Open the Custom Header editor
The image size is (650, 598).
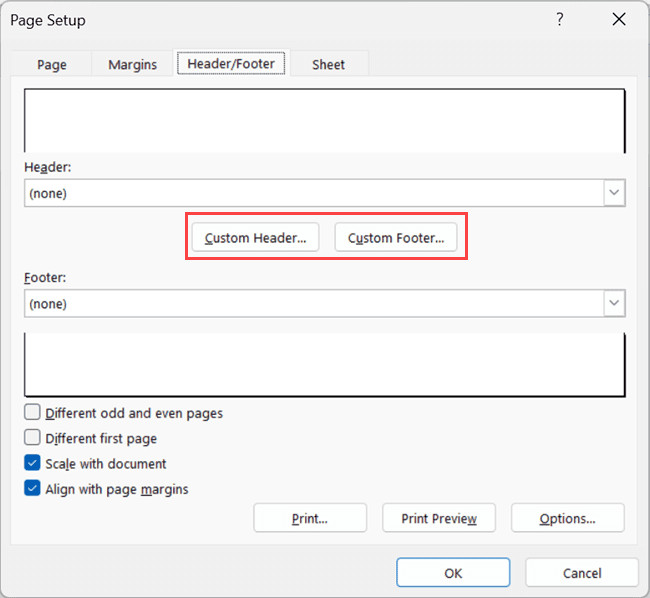tap(256, 238)
